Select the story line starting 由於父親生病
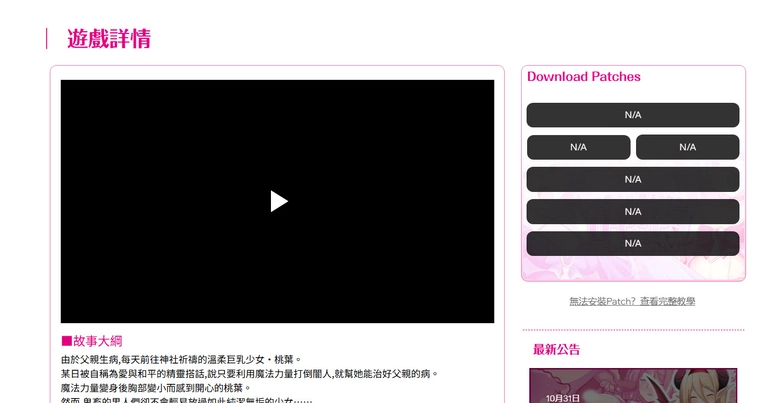Viewport: 780px width, 403px height. [181, 359]
